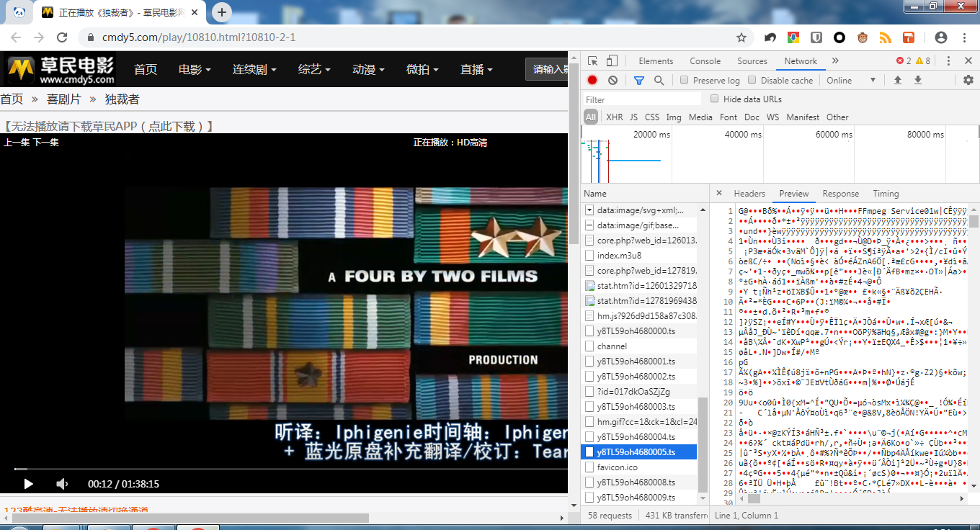Open network settings gear icon
980x530 pixels.
point(968,81)
